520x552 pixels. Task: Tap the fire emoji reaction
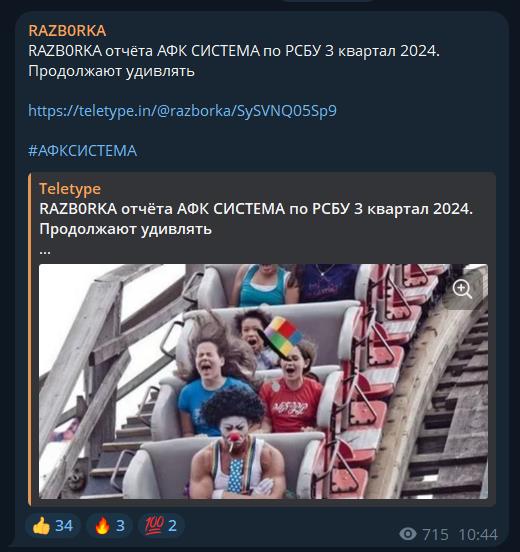(109, 526)
